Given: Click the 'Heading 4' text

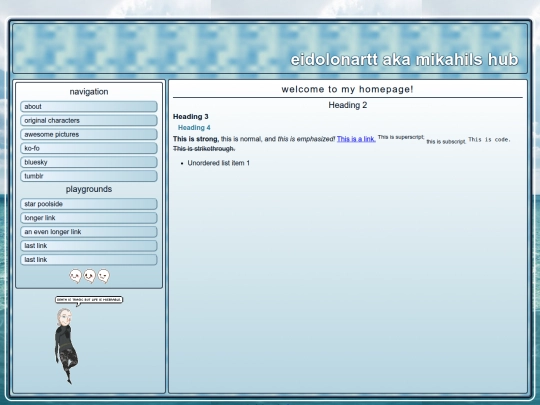Looking at the screenshot, I should pyautogui.click(x=194, y=127).
